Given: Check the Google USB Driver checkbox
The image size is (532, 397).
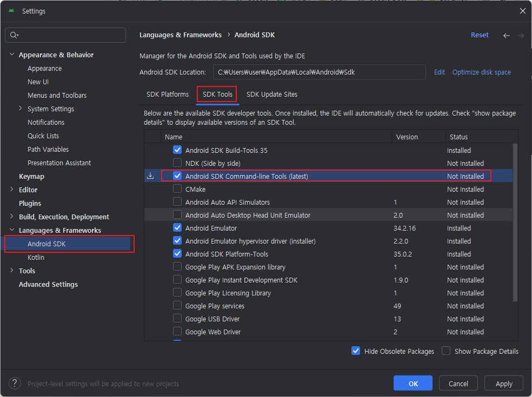Looking at the screenshot, I should click(x=177, y=318).
